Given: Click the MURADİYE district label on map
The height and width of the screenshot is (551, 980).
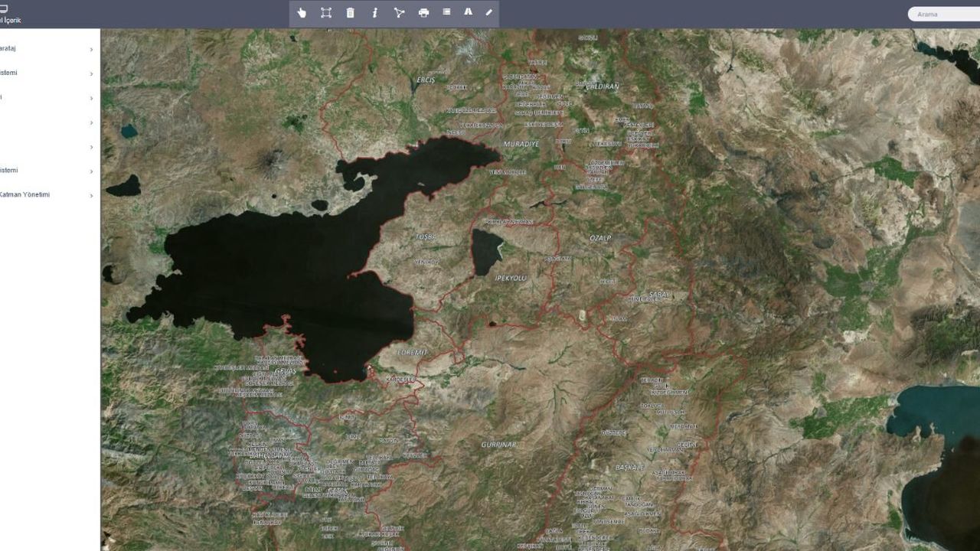Looking at the screenshot, I should [521, 144].
